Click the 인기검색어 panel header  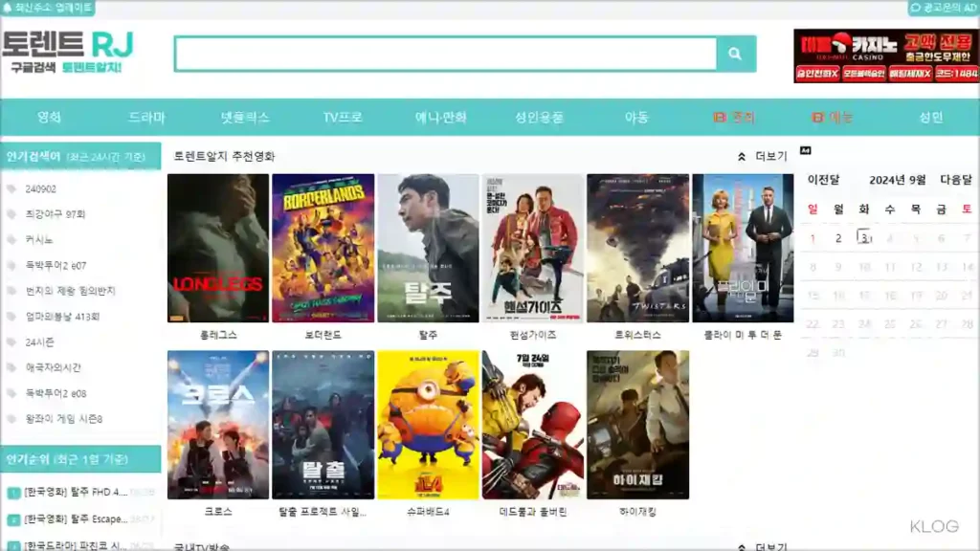click(80, 156)
